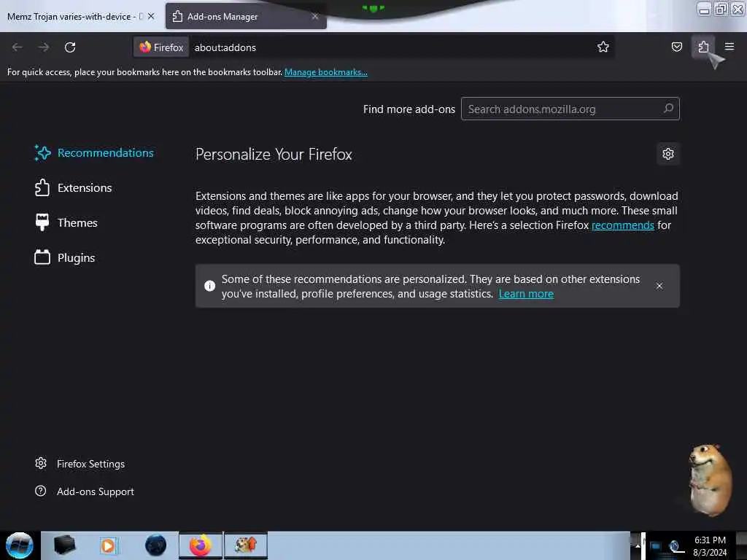The image size is (747, 560).
Task: Open the add-ons tools gear menu
Action: 668,154
